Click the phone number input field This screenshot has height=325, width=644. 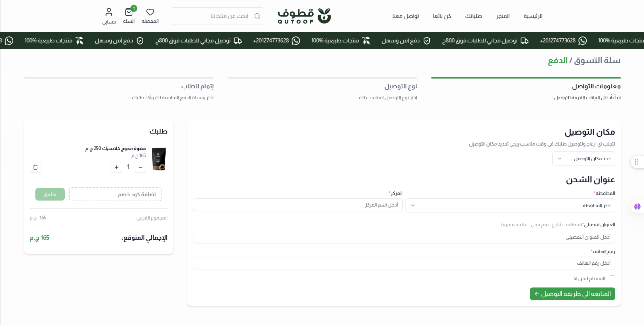(x=404, y=263)
